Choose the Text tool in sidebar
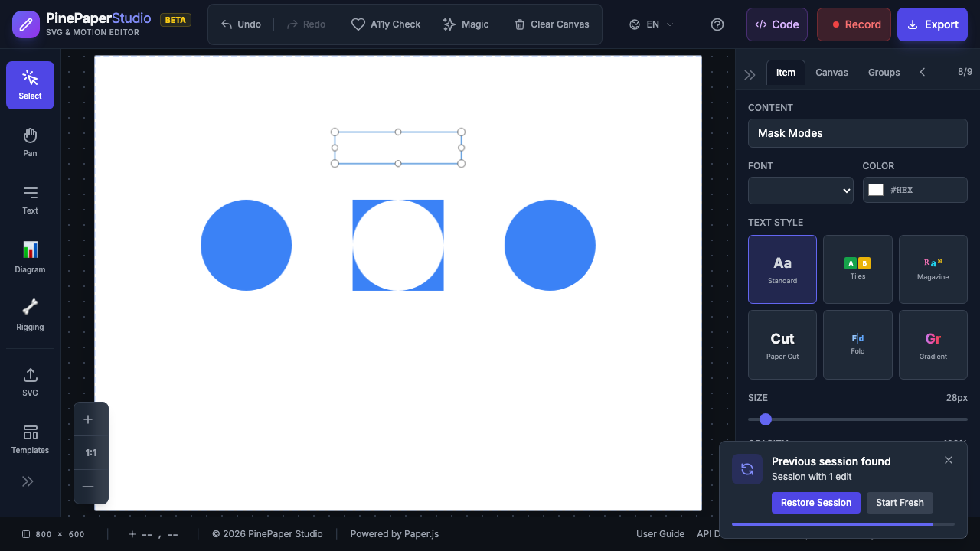The image size is (980, 551). tap(30, 200)
